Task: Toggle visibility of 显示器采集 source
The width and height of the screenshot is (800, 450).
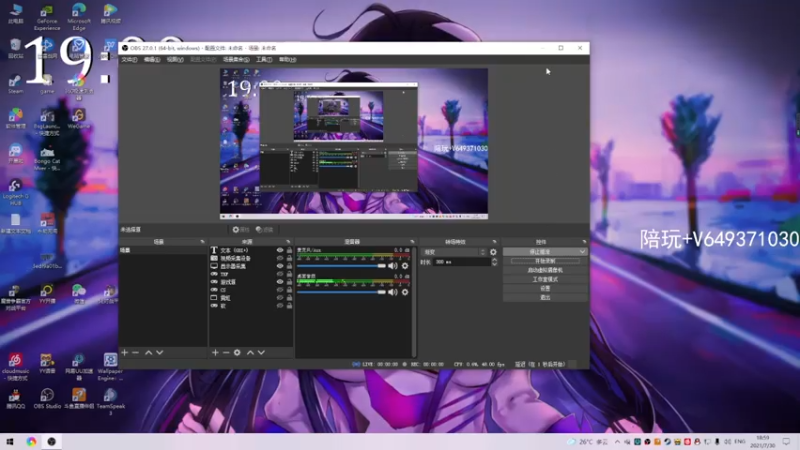Action: tap(280, 266)
